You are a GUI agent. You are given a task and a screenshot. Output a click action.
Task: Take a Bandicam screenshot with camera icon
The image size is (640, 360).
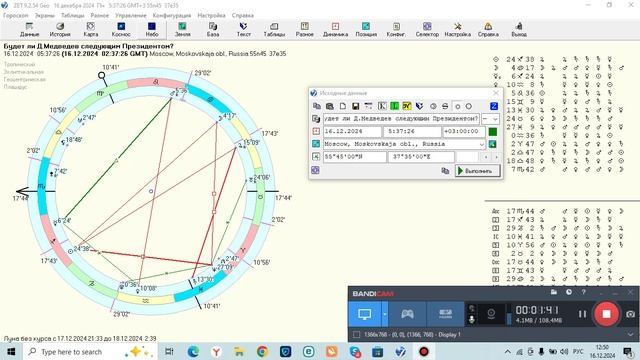[x=630, y=314]
